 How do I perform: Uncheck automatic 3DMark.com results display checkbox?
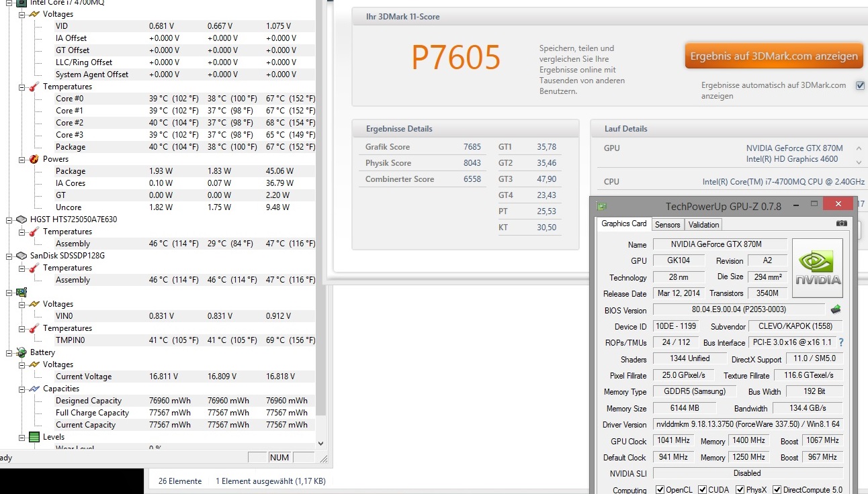tap(860, 85)
